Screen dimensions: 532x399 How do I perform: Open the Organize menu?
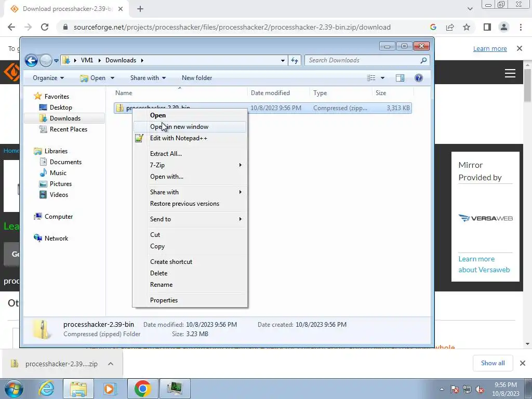(x=48, y=78)
